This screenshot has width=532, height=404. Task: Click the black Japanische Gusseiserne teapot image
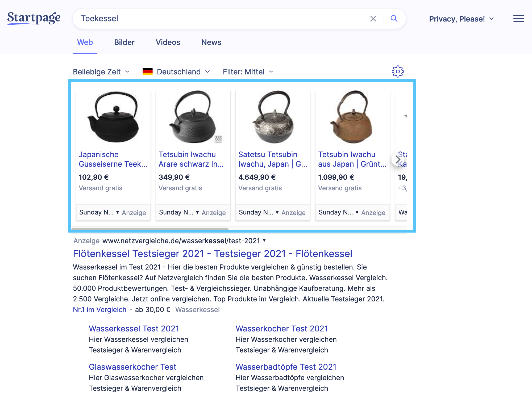[x=113, y=117]
